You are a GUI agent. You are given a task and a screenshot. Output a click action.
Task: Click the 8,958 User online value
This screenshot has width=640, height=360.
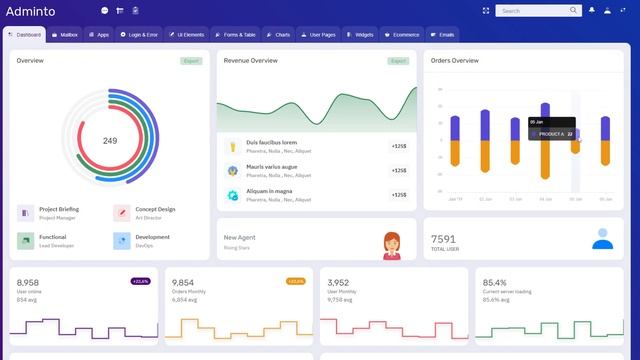point(28,282)
